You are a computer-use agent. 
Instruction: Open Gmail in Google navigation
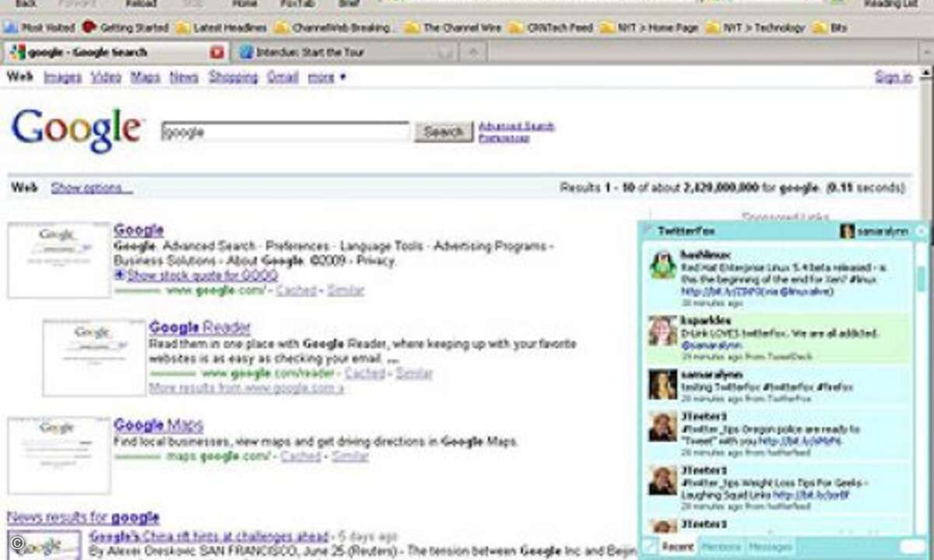[x=283, y=77]
